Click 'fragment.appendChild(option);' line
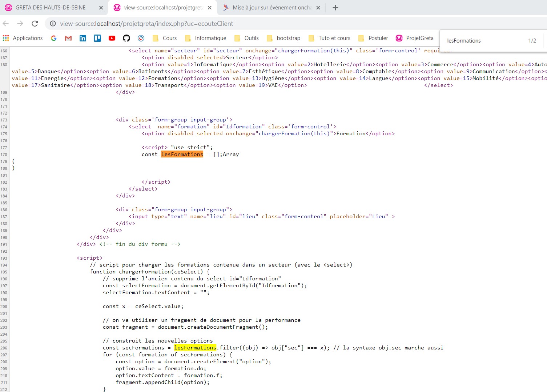 click(163, 382)
